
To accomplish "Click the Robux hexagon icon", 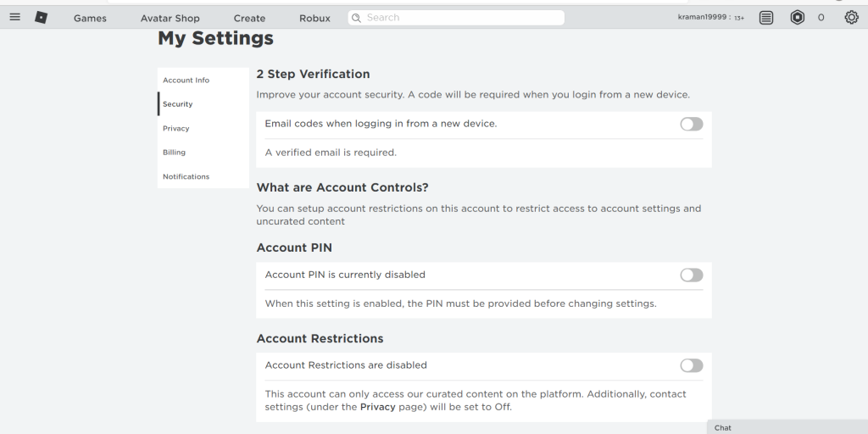I will coord(797,18).
